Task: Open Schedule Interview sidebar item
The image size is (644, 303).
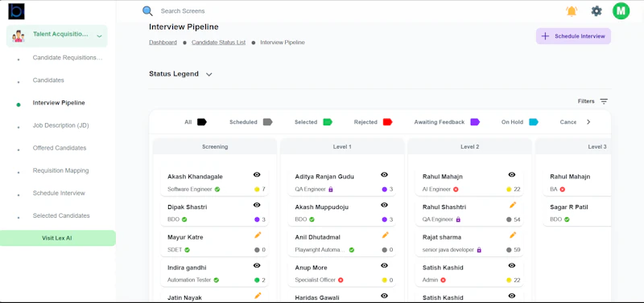Action: tap(59, 193)
